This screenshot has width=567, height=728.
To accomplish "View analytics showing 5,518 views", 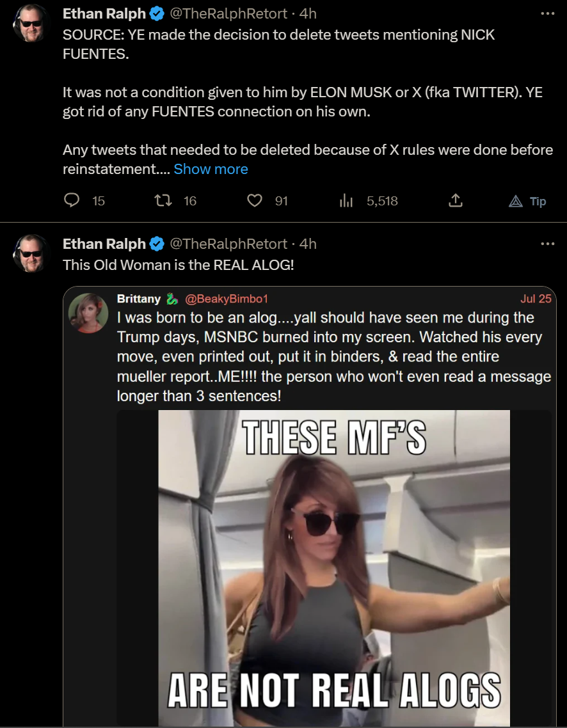I will coord(369,201).
